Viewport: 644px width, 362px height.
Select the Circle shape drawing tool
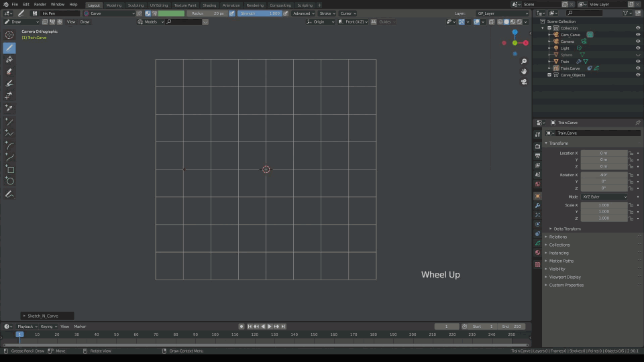click(9, 181)
